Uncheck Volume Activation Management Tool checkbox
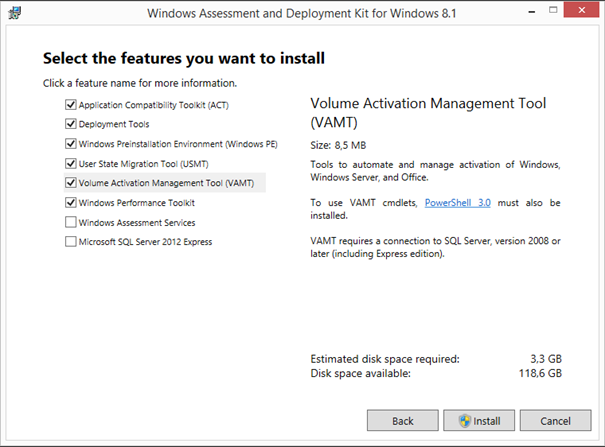This screenshot has height=447, width=605. 71,182
